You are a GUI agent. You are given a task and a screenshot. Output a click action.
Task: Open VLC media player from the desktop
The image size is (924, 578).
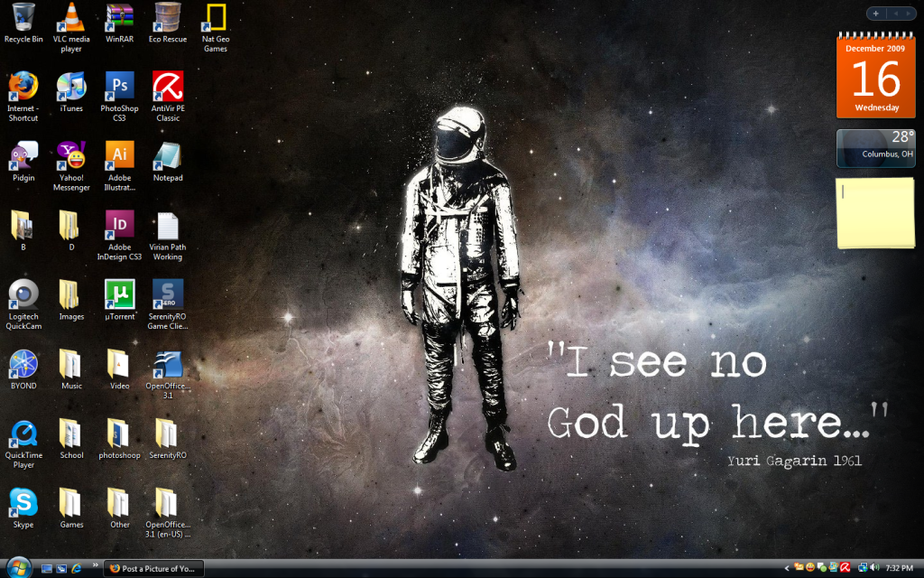click(71, 18)
